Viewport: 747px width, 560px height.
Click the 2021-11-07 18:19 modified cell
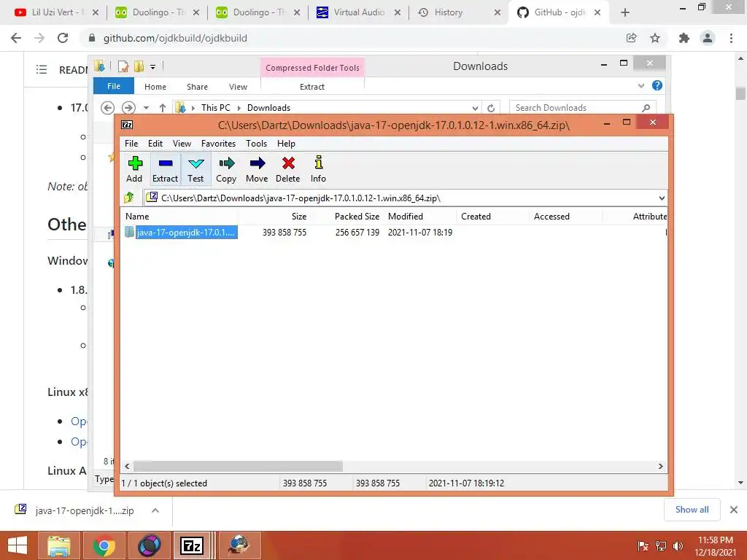419,233
